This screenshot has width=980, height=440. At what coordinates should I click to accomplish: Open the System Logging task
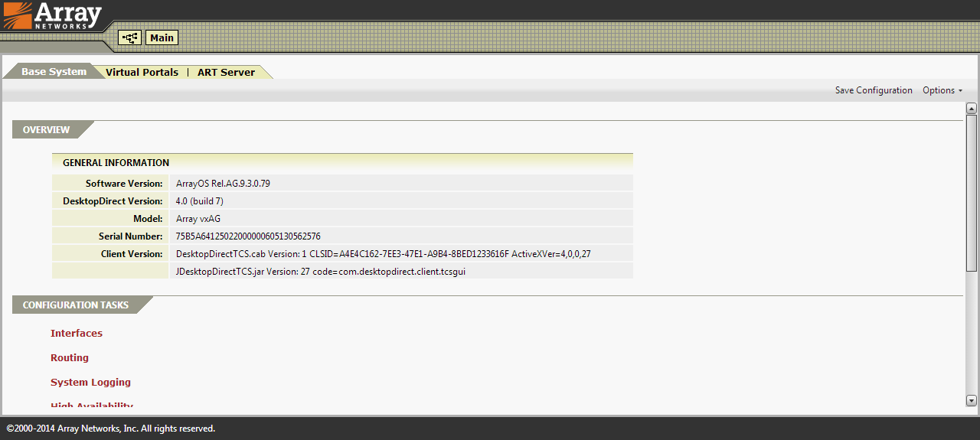tap(90, 382)
